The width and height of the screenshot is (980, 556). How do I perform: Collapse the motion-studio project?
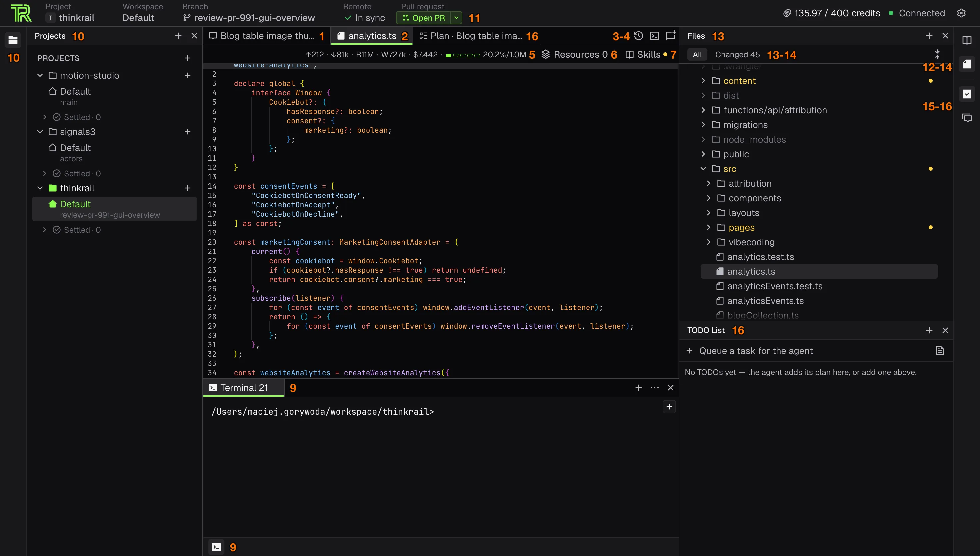[40, 76]
